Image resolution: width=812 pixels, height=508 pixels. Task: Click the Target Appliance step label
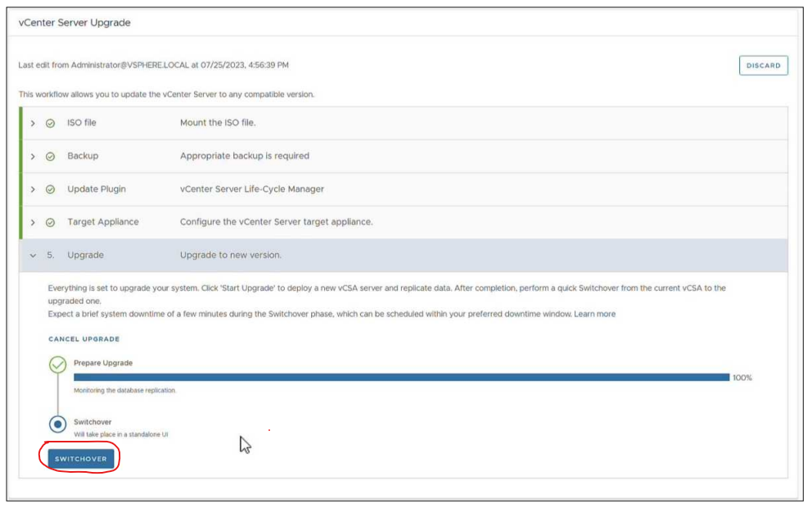102,222
